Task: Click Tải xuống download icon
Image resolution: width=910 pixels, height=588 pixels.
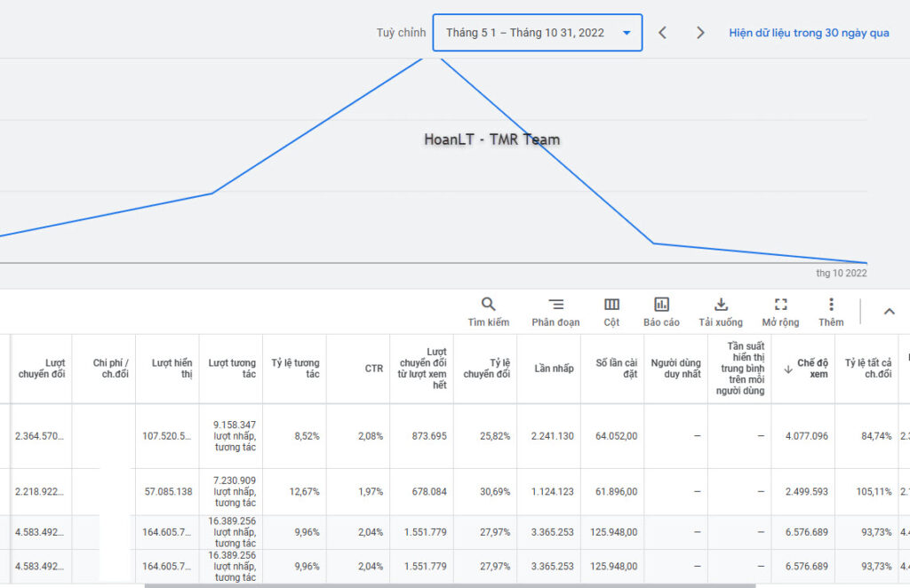Action: [x=721, y=311]
